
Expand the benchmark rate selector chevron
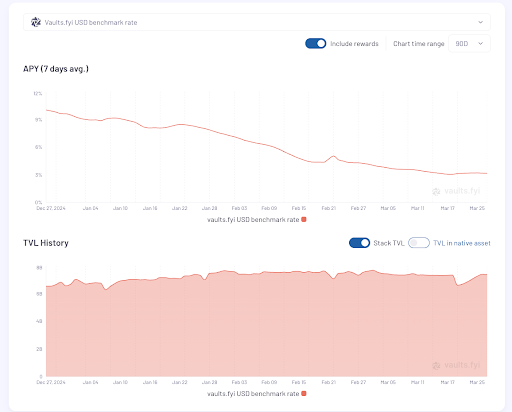(480, 22)
